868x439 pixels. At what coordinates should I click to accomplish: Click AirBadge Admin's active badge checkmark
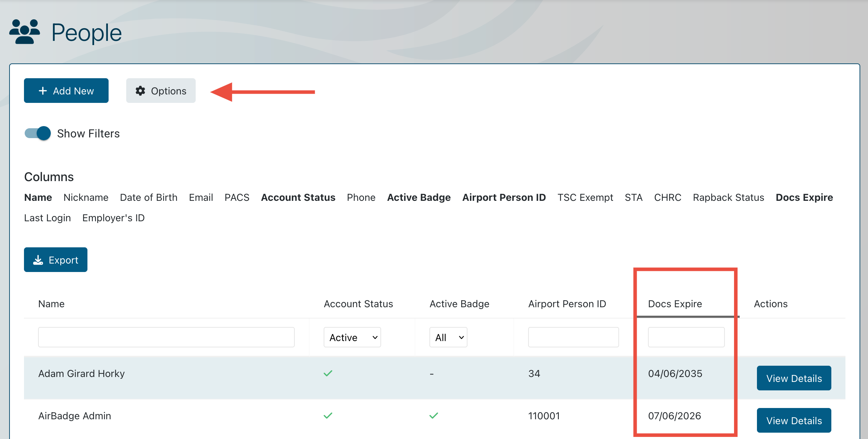coord(434,416)
